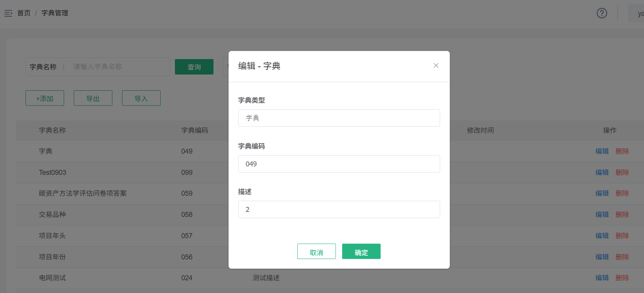644x293 pixels.
Task: Click the 描述 input field showing 2
Action: click(339, 209)
